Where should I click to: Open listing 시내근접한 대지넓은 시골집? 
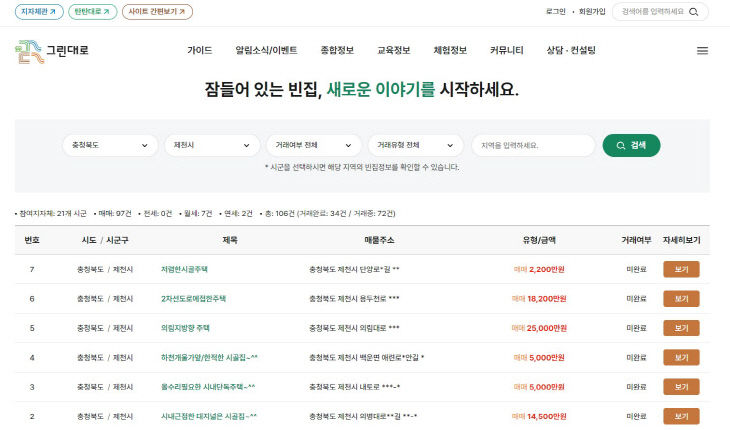[x=209, y=416]
